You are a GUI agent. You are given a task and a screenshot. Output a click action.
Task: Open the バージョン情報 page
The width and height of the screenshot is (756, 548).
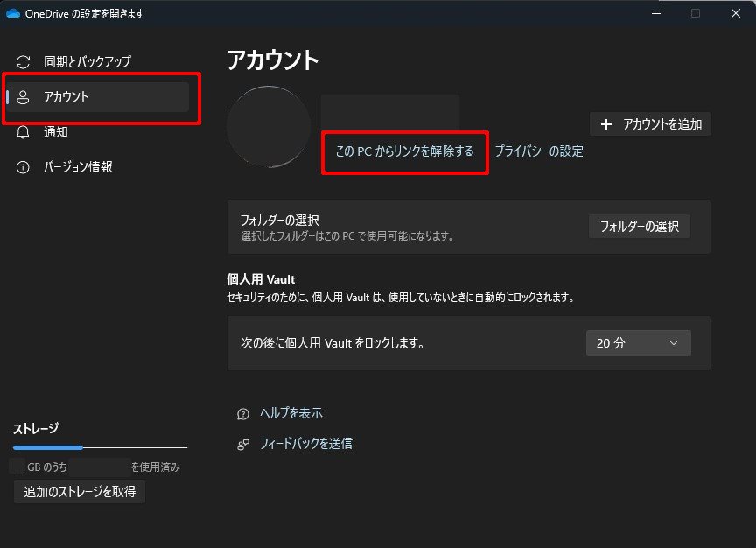coord(78,167)
